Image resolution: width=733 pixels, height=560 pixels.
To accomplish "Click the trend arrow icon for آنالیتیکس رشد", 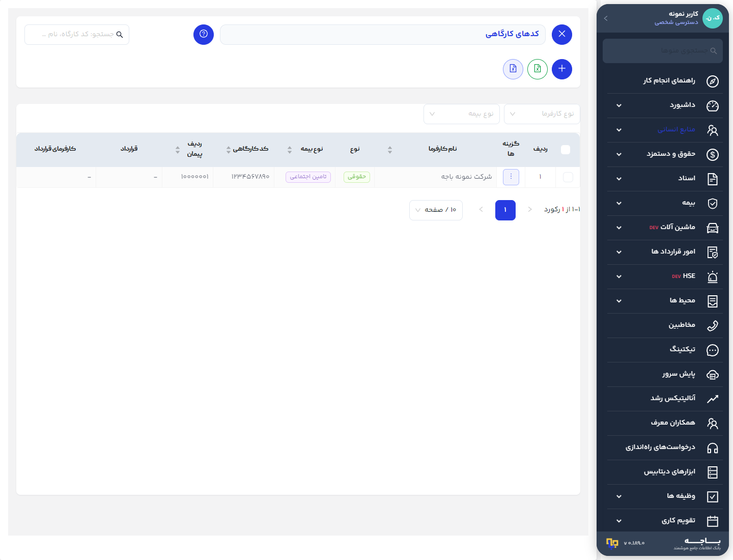I will pyautogui.click(x=713, y=399).
